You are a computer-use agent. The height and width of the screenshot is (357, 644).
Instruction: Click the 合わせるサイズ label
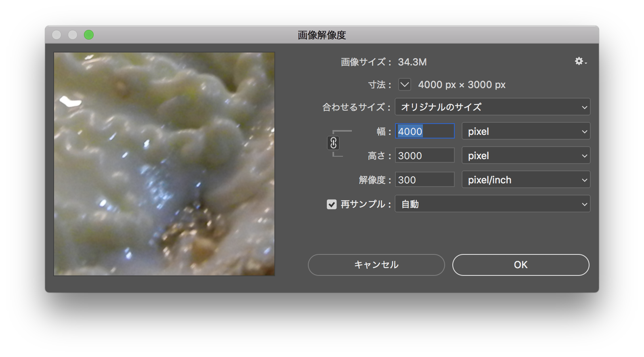[x=356, y=107]
